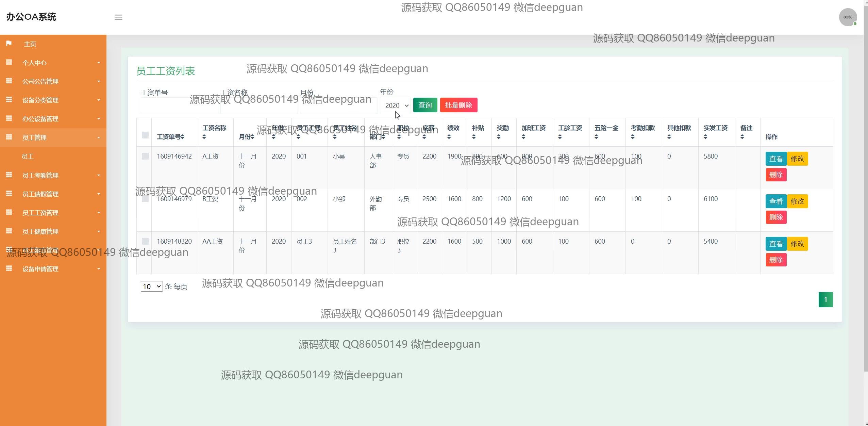Viewport: 868px width, 426px height.
Task: Check the select-all header checkbox
Action: tap(145, 135)
